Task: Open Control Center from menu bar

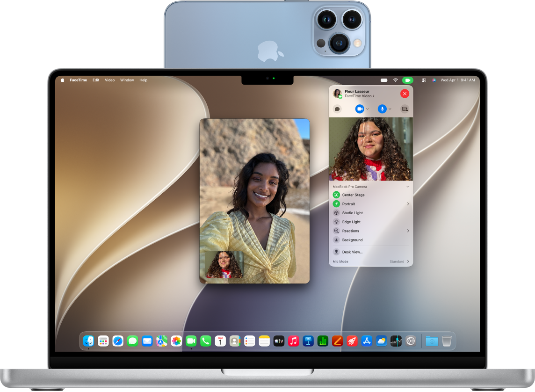Action: click(x=424, y=80)
